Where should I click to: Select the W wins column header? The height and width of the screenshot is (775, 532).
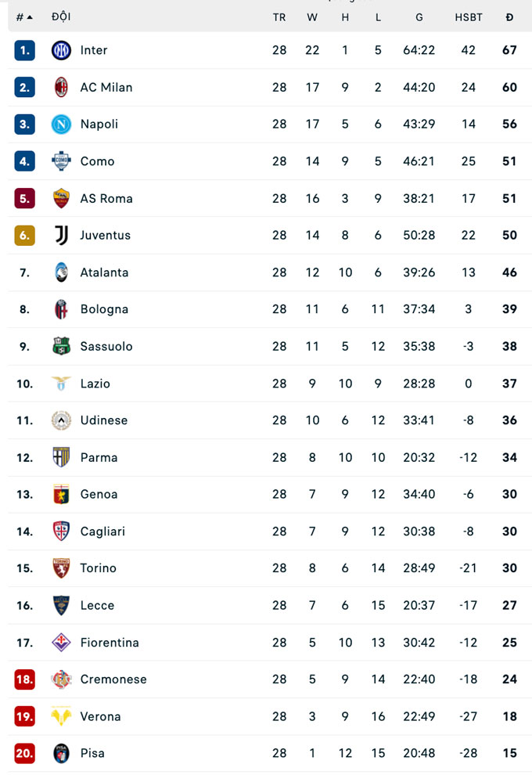point(312,17)
